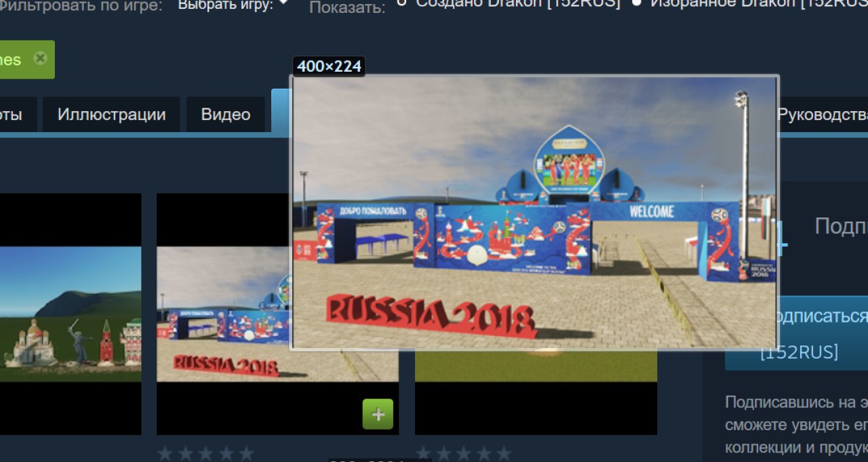Open the Выбрать игру dropdown
This screenshot has height=462, width=868.
[x=233, y=5]
